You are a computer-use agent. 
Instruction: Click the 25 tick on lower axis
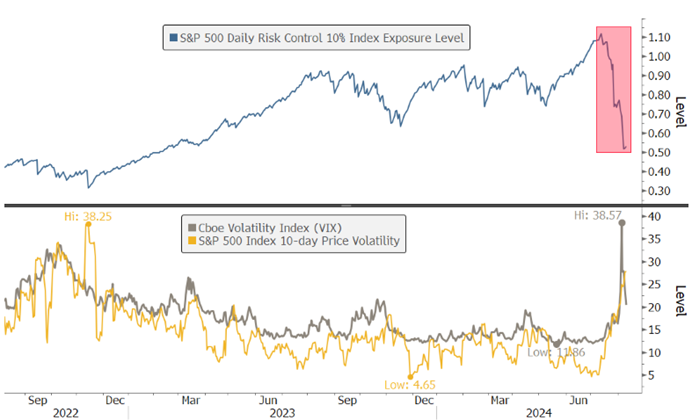click(x=654, y=285)
